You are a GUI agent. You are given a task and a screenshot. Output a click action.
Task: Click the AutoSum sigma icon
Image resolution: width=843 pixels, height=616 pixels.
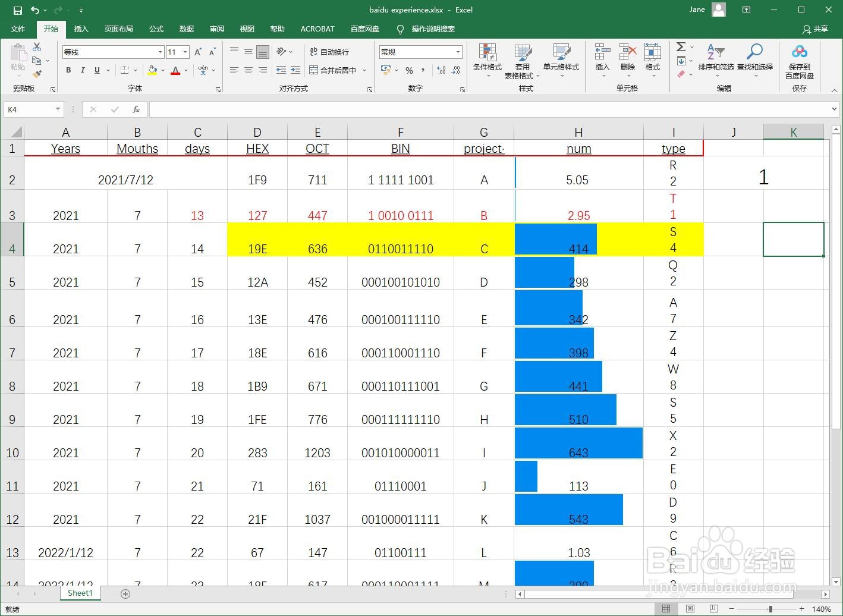click(681, 47)
